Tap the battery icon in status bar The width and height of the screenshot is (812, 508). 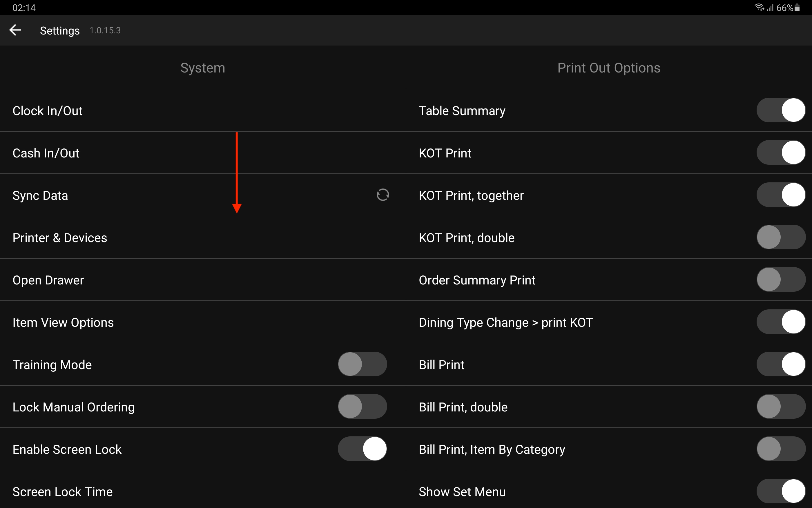point(797,8)
